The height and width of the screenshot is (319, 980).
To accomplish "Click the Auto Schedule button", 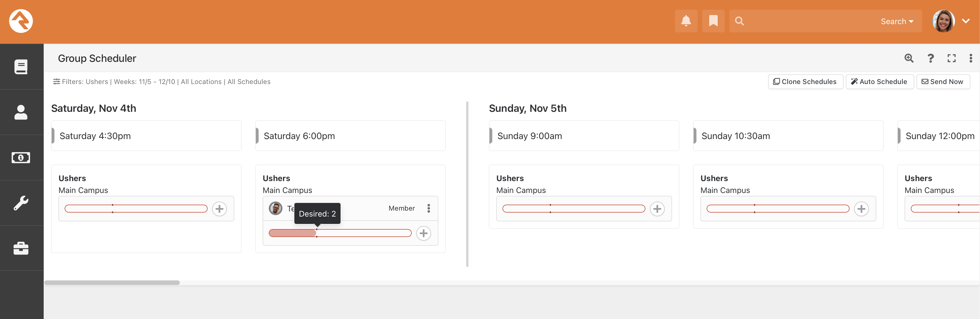I will pyautogui.click(x=880, y=81).
